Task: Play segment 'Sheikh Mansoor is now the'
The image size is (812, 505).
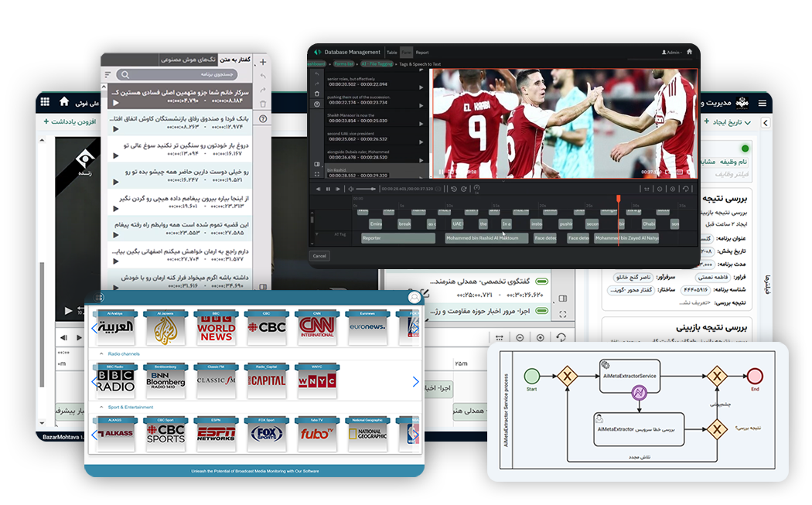Action: (421, 123)
